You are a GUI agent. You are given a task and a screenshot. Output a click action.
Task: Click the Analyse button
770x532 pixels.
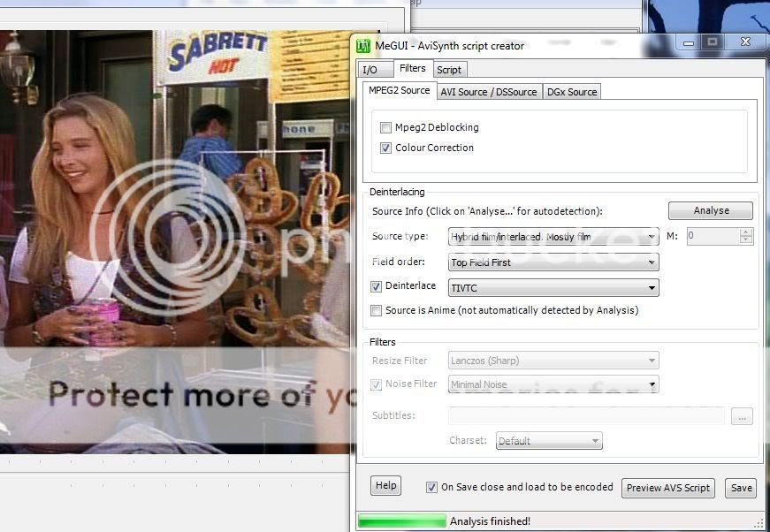711,210
